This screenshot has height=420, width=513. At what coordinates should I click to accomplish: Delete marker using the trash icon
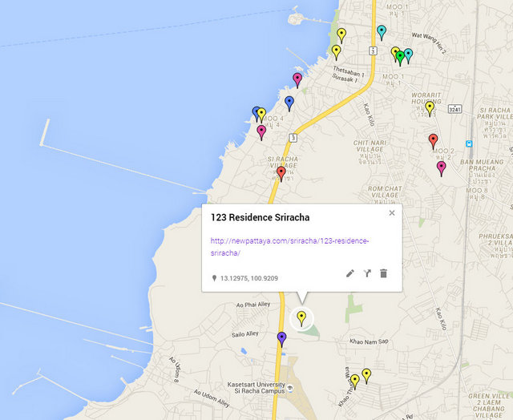pos(384,273)
